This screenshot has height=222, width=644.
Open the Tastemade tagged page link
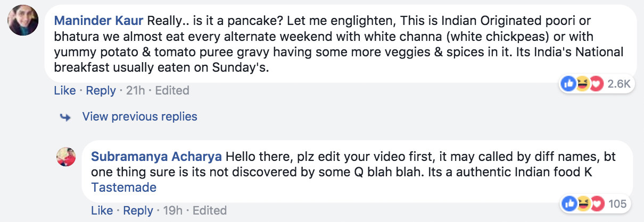click(124, 187)
